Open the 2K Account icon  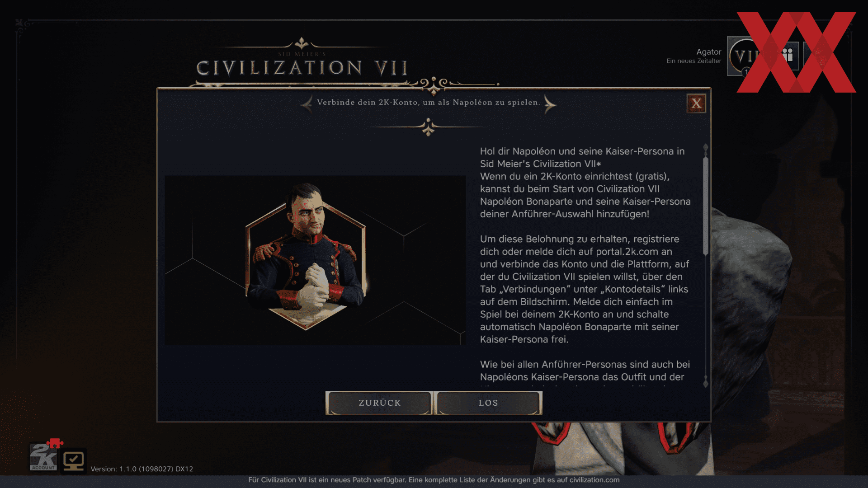43,457
